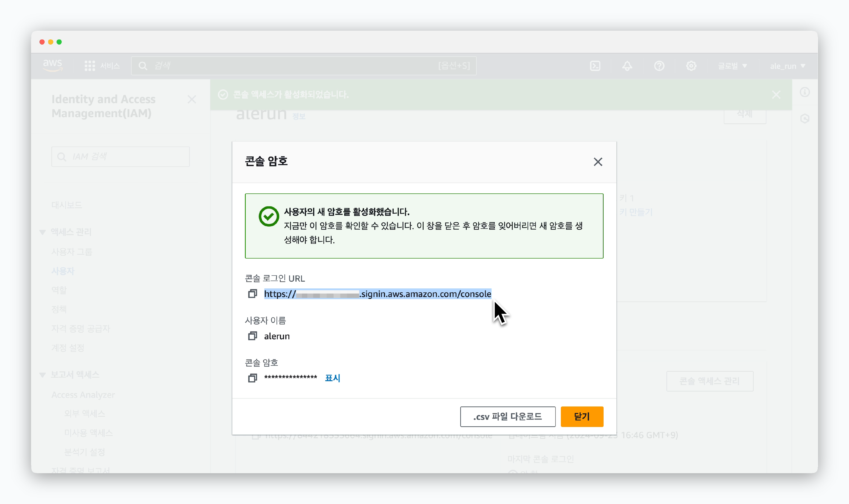Open 미사용 액세스 in the sidebar

coord(88,433)
